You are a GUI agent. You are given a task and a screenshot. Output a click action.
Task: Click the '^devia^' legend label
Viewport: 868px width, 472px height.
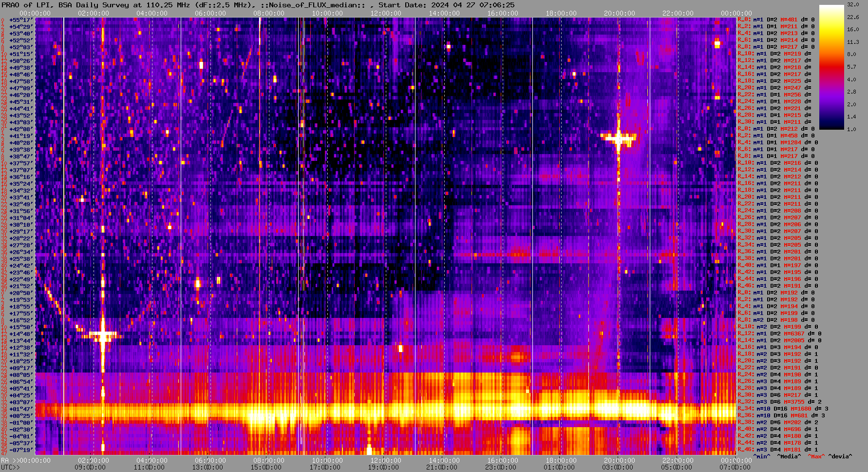click(x=840, y=456)
